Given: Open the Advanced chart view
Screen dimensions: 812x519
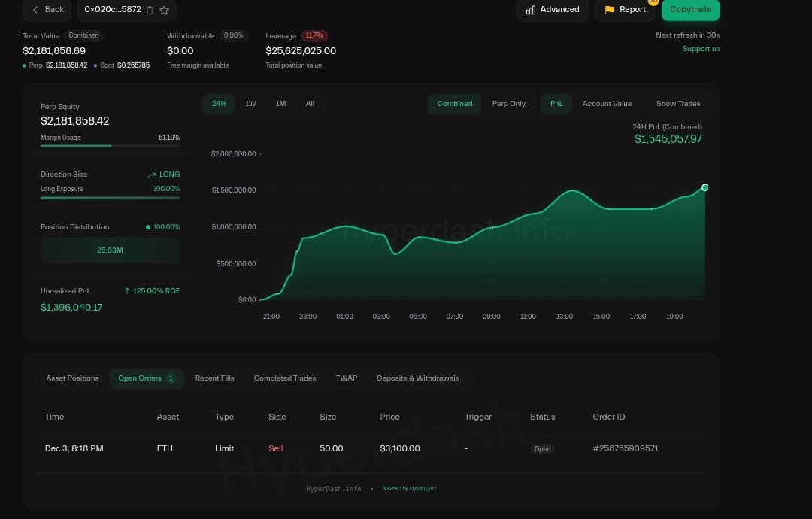Looking at the screenshot, I should (553, 9).
